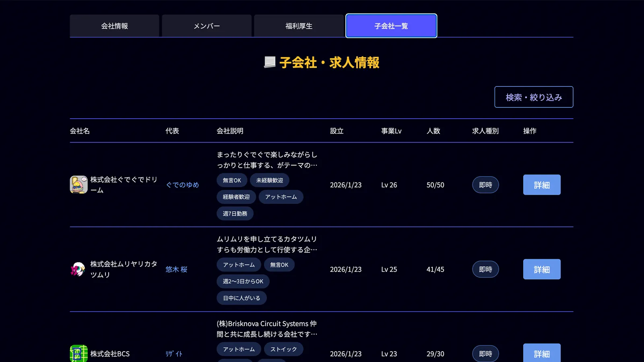Switch to the 福利厚生 tab
Viewport: 644px width, 362px height.
pyautogui.click(x=299, y=26)
